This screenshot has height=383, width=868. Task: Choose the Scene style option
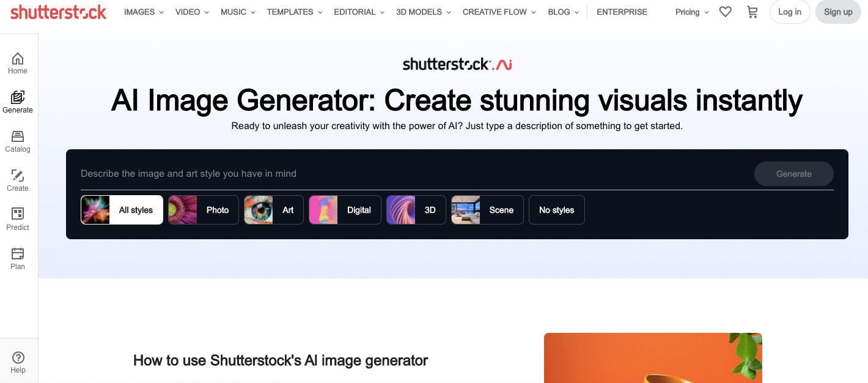(x=487, y=210)
